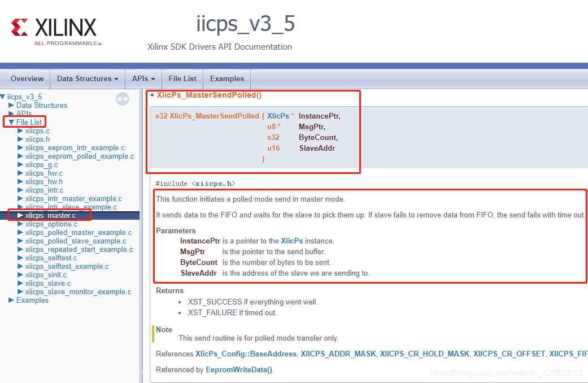Click the XIicPs type link in function signature
The image size is (588, 383).
278,116
